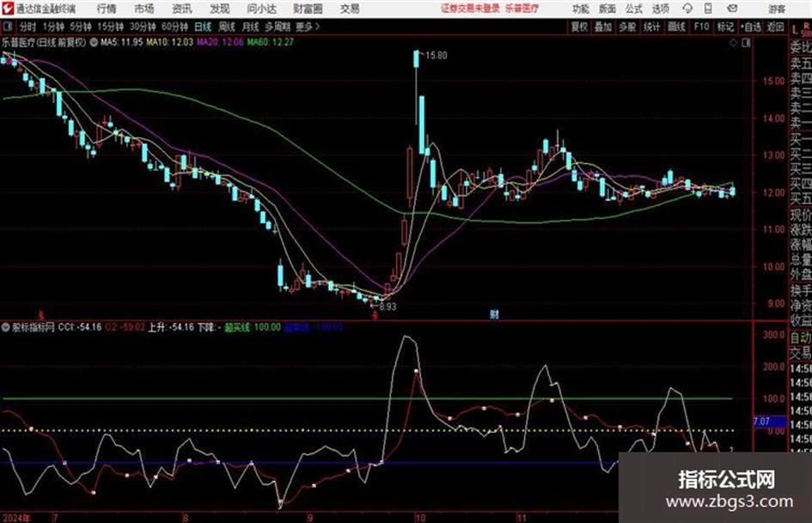Toggle the side panel icon at chart top-right
This screenshot has height=523, width=812.
[746, 43]
